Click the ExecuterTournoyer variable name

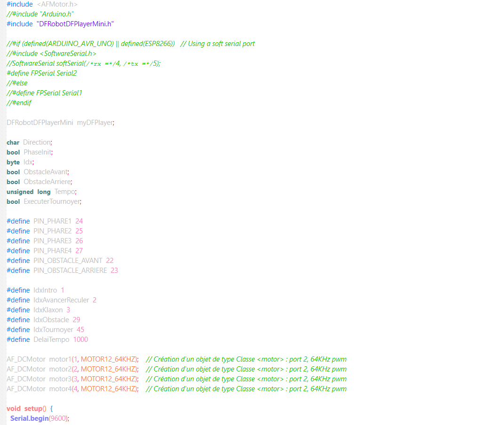tap(52, 201)
